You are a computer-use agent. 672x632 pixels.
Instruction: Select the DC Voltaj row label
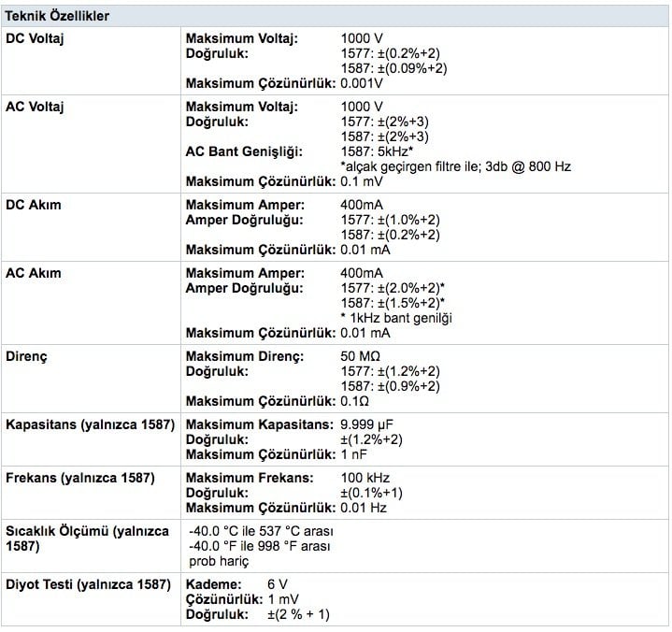(x=35, y=38)
